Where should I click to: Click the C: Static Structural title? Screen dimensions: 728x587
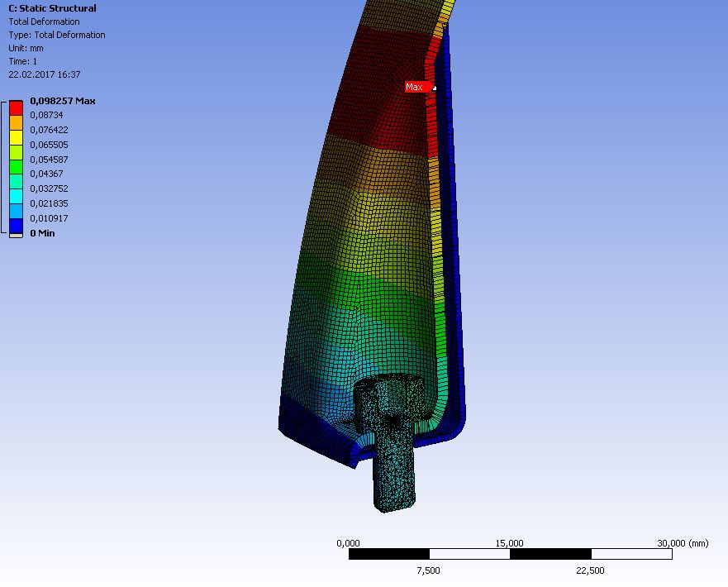(x=52, y=8)
